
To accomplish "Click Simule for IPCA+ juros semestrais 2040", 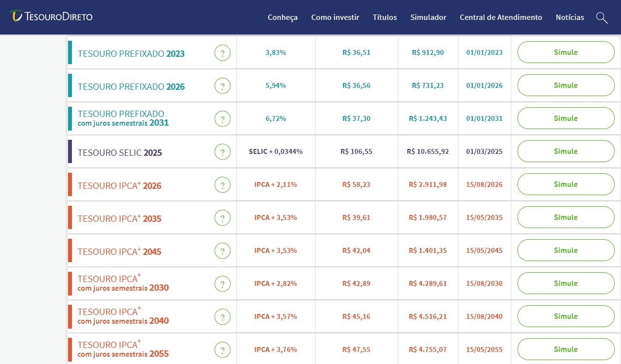I will click(x=566, y=316).
